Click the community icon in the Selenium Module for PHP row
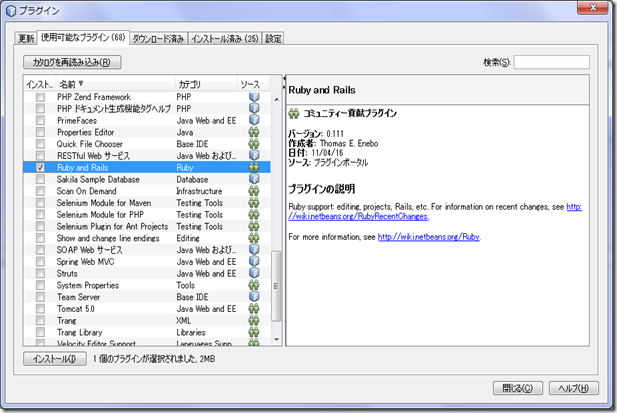 (x=254, y=214)
